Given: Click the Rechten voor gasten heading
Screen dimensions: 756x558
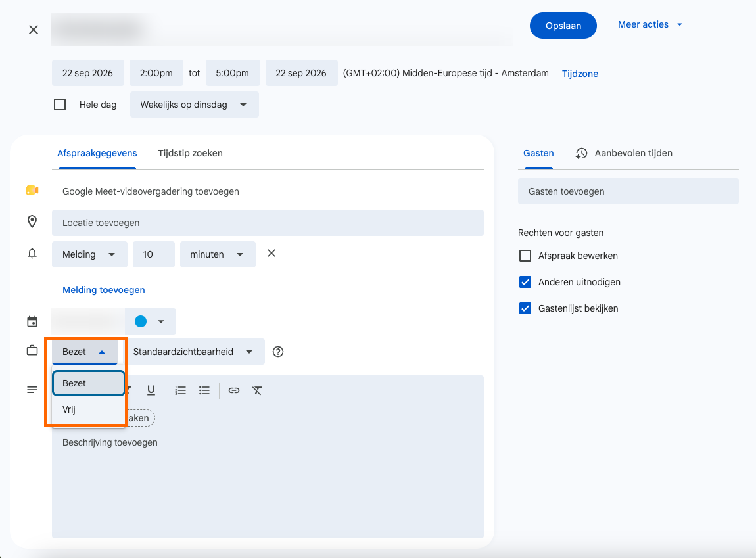Looking at the screenshot, I should point(561,233).
